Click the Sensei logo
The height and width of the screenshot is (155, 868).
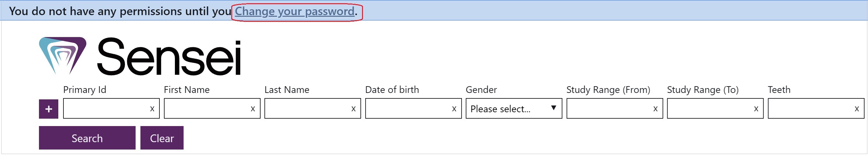(x=140, y=56)
